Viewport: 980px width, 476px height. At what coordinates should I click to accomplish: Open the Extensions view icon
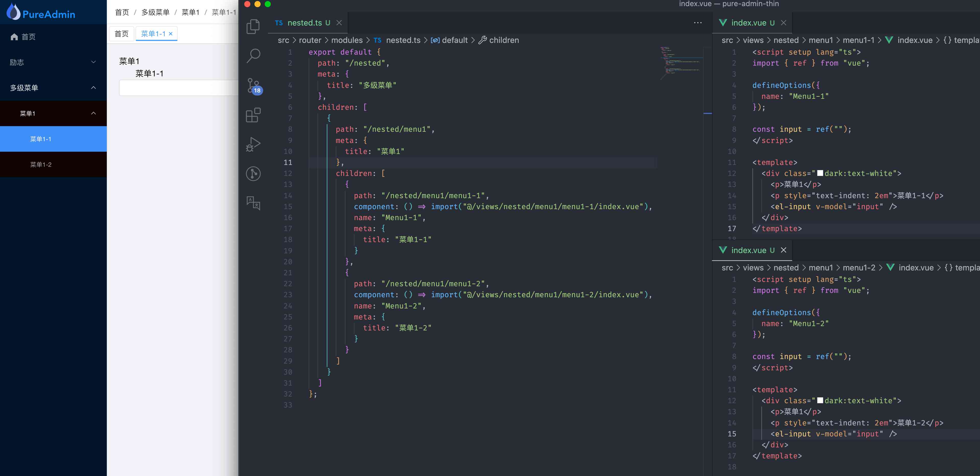253,115
